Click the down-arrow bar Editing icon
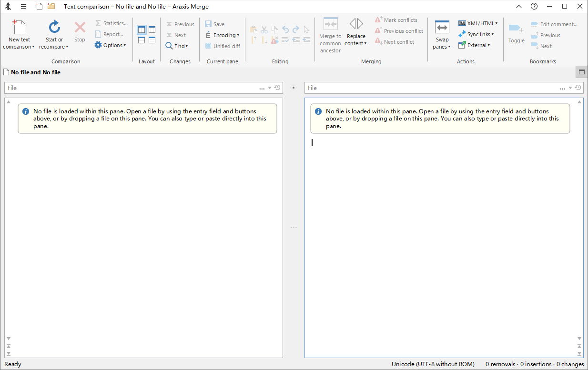The width and height of the screenshot is (588, 370). coord(264,40)
